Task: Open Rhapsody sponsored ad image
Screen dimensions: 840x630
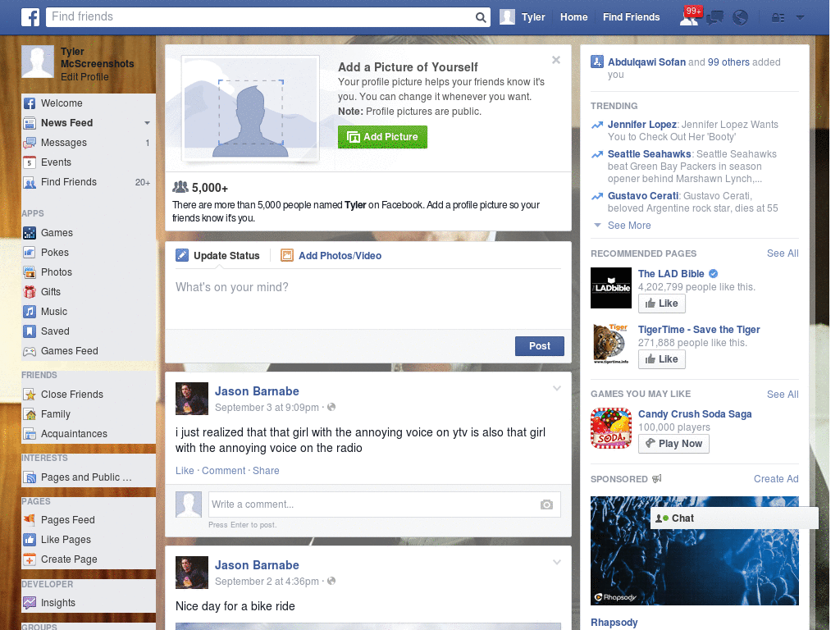Action: click(694, 550)
